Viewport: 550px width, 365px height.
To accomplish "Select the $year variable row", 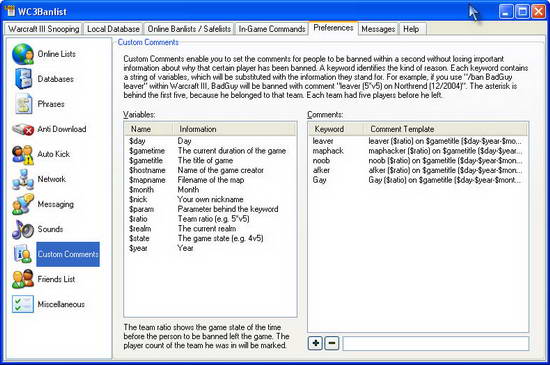I will coord(210,248).
